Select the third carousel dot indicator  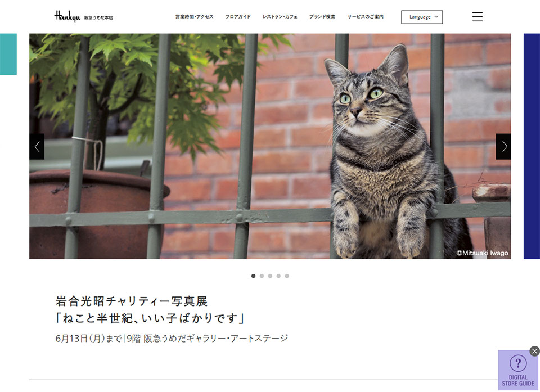tap(270, 276)
